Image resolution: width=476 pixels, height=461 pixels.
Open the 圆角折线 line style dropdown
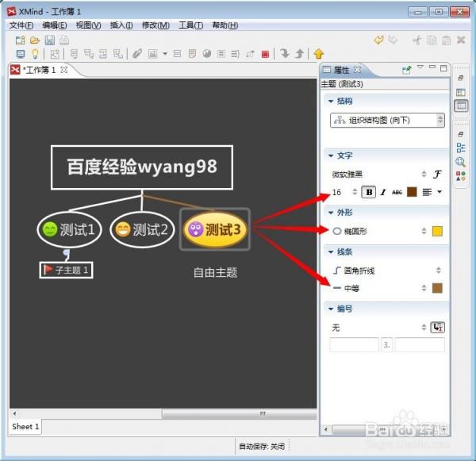(x=386, y=271)
